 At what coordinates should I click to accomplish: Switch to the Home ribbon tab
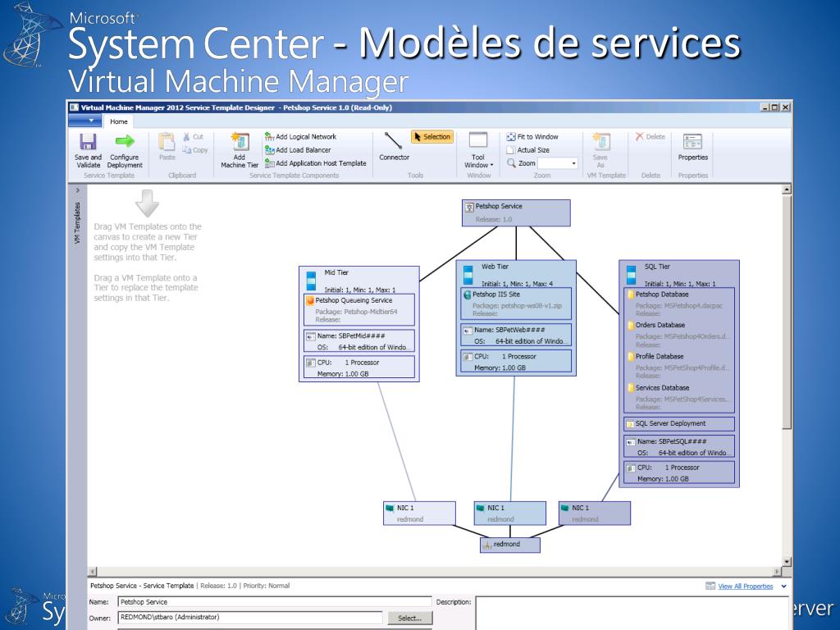click(118, 121)
